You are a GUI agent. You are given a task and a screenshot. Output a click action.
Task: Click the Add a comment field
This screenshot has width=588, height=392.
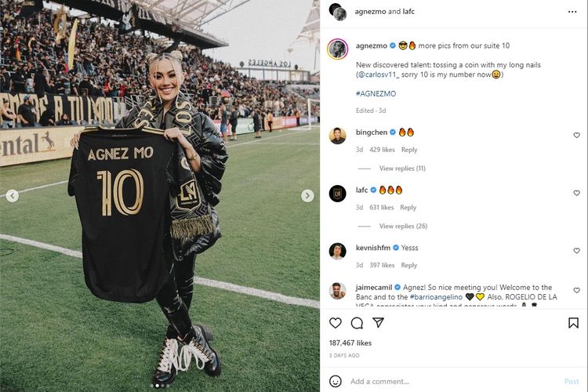(x=454, y=382)
